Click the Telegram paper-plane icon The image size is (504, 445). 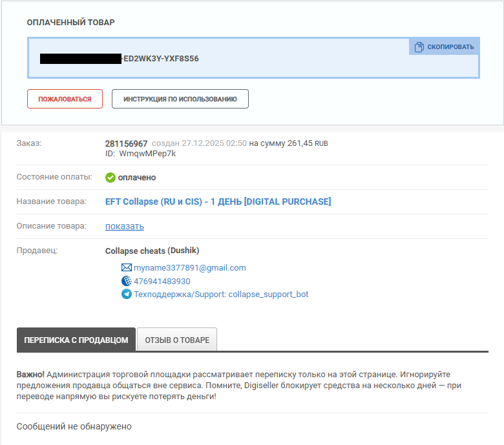[126, 294]
